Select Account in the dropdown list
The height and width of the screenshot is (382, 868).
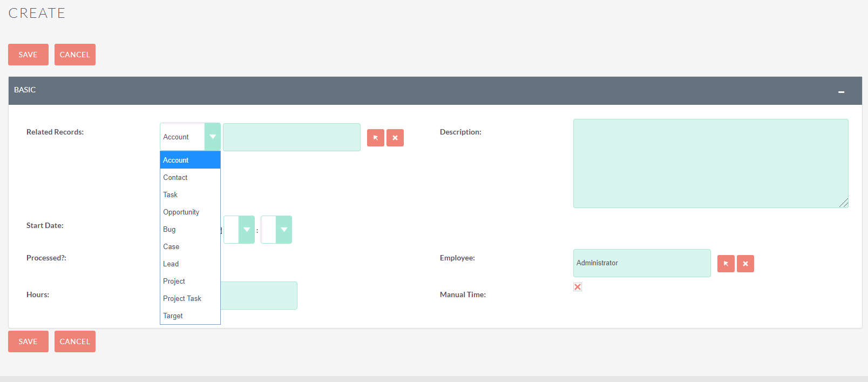(x=190, y=160)
